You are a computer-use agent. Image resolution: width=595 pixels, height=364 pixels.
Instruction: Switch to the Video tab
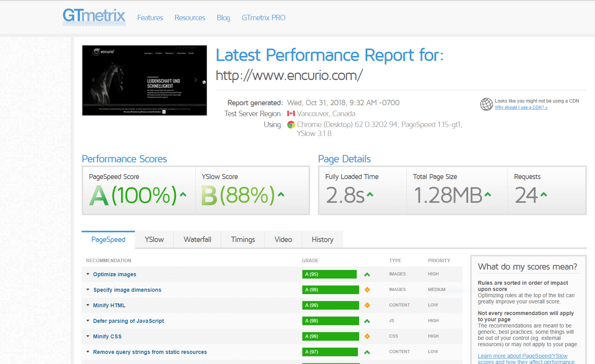click(x=283, y=240)
